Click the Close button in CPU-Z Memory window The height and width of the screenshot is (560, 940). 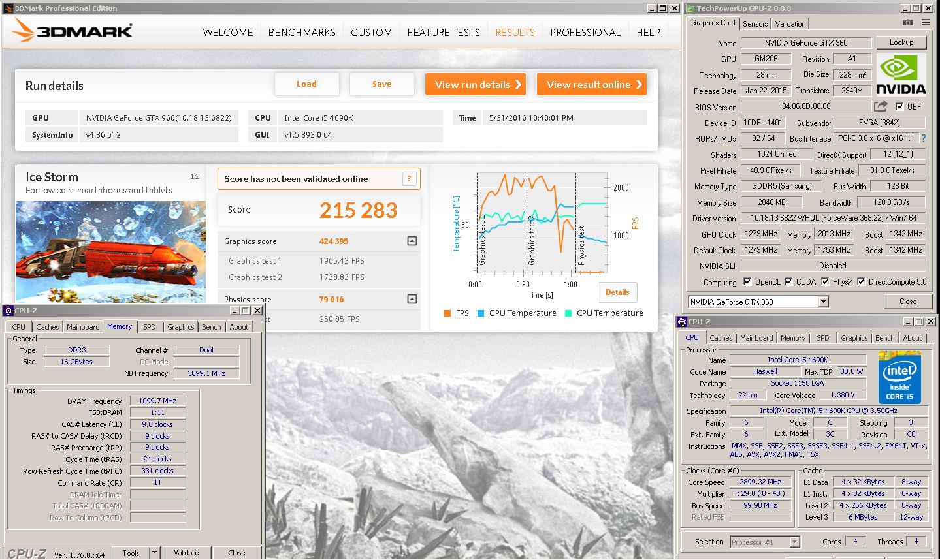click(x=236, y=553)
